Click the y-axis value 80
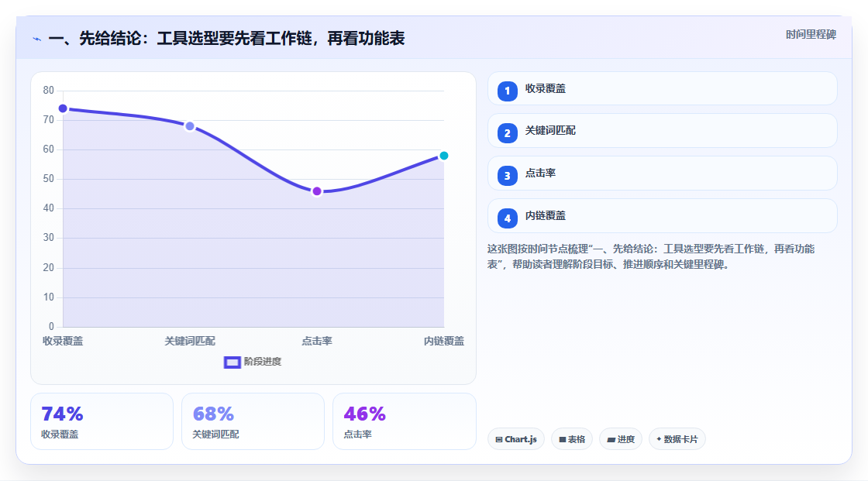868x481 pixels. (x=49, y=90)
